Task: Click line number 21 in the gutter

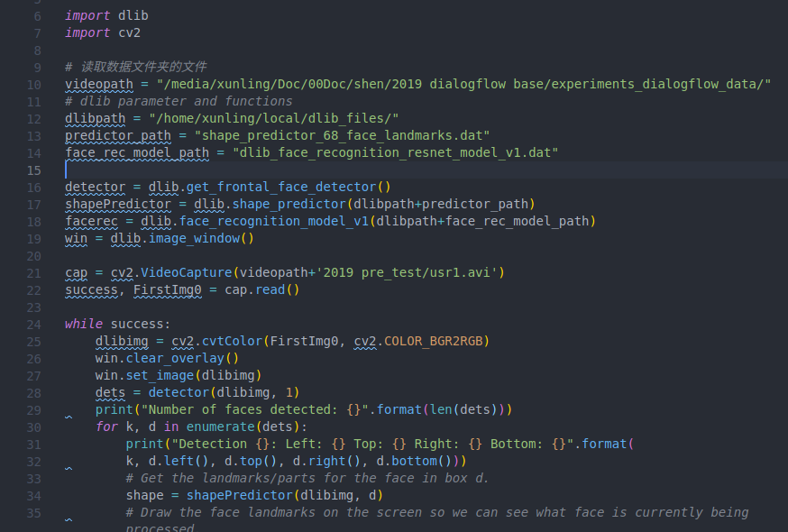Action: click(x=33, y=273)
